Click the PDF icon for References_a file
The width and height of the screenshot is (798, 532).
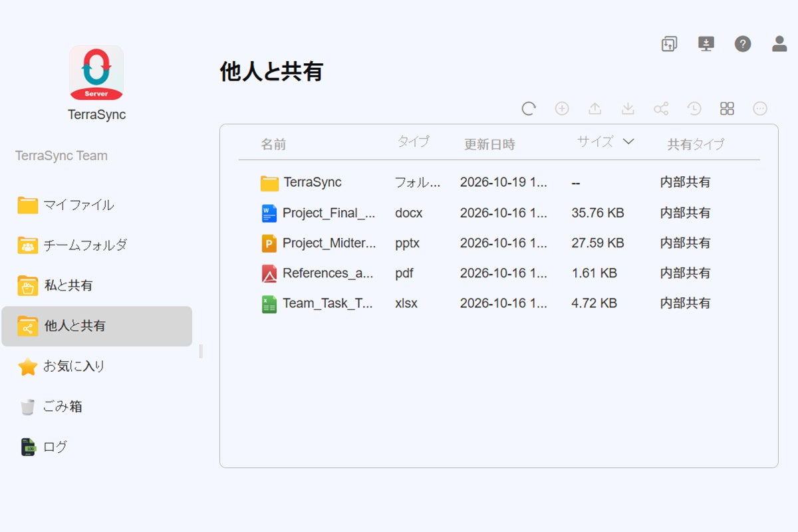click(269, 273)
